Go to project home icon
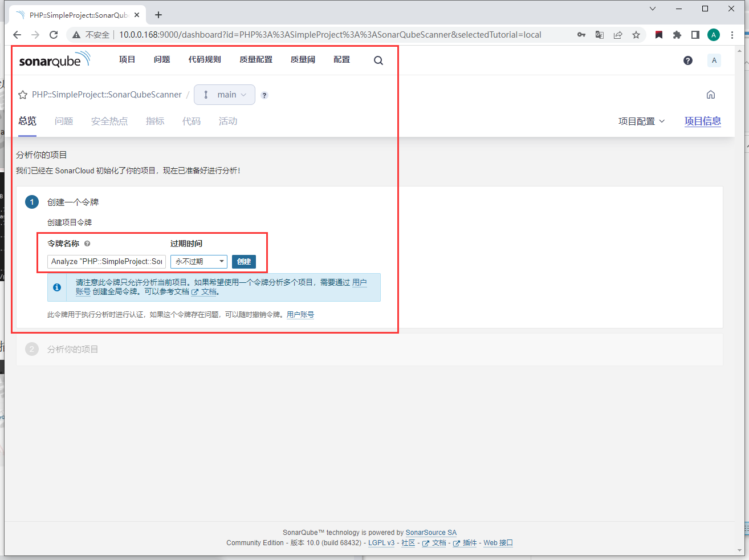 click(x=711, y=95)
